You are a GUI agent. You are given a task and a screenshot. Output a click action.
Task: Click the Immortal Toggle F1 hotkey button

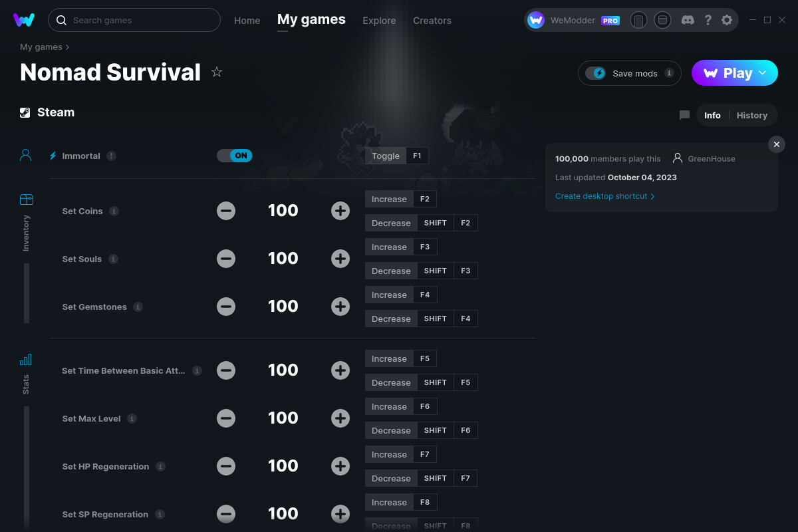point(397,156)
